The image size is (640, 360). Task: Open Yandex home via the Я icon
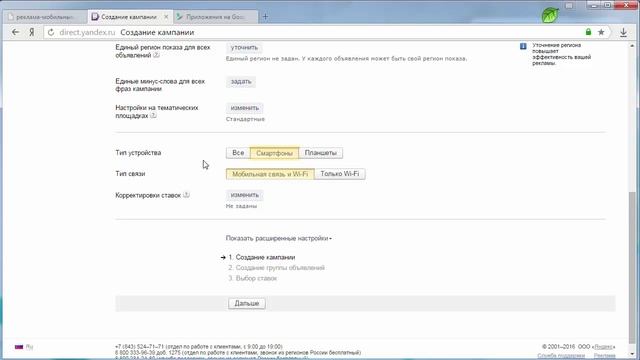31,32
